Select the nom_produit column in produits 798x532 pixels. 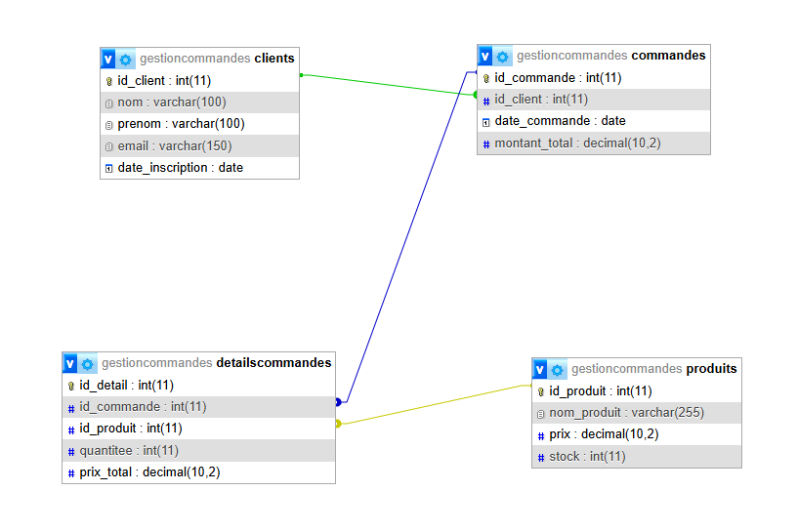[x=626, y=413]
